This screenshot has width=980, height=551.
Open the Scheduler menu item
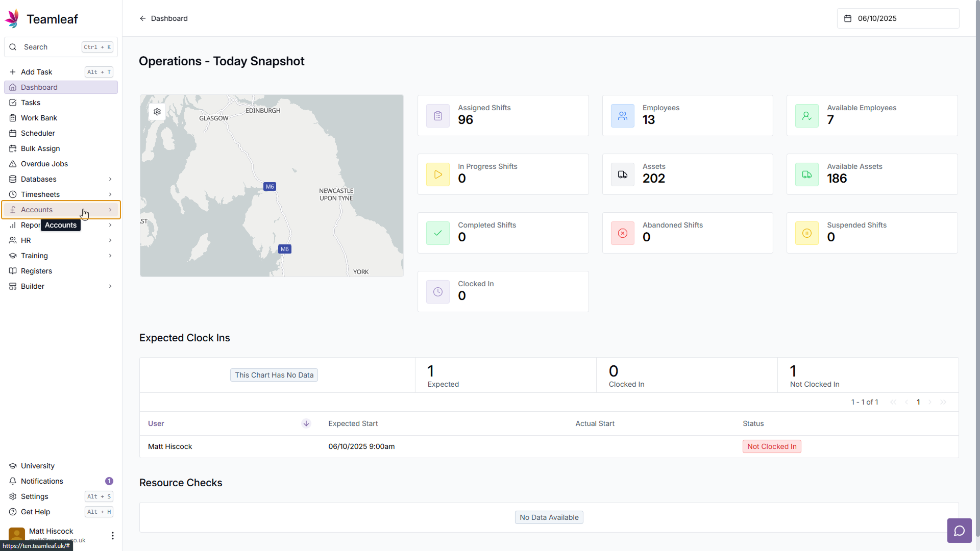[38, 133]
